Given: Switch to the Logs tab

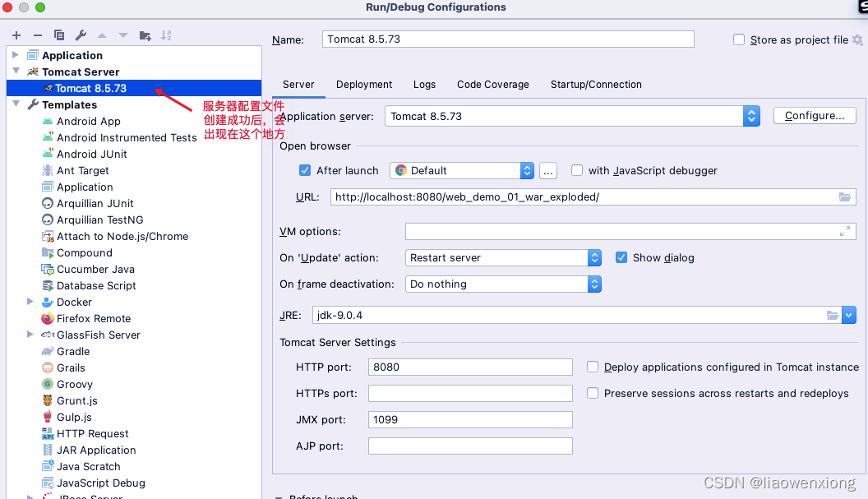Looking at the screenshot, I should 425,85.
